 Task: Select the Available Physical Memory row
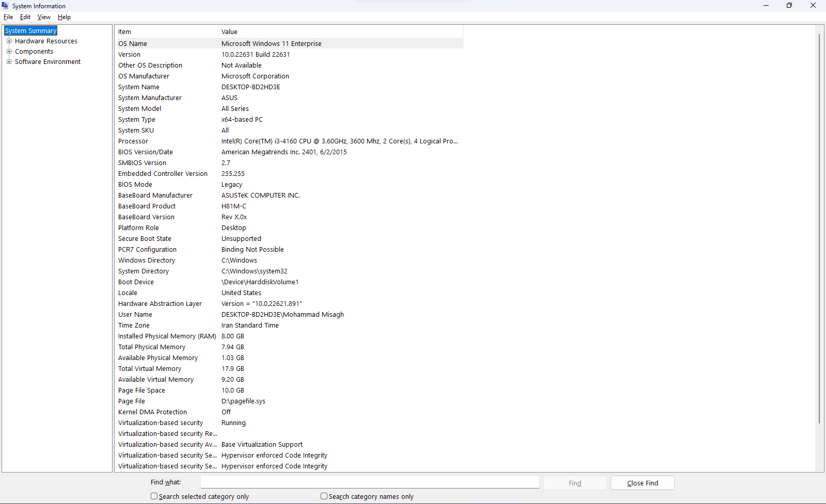289,358
